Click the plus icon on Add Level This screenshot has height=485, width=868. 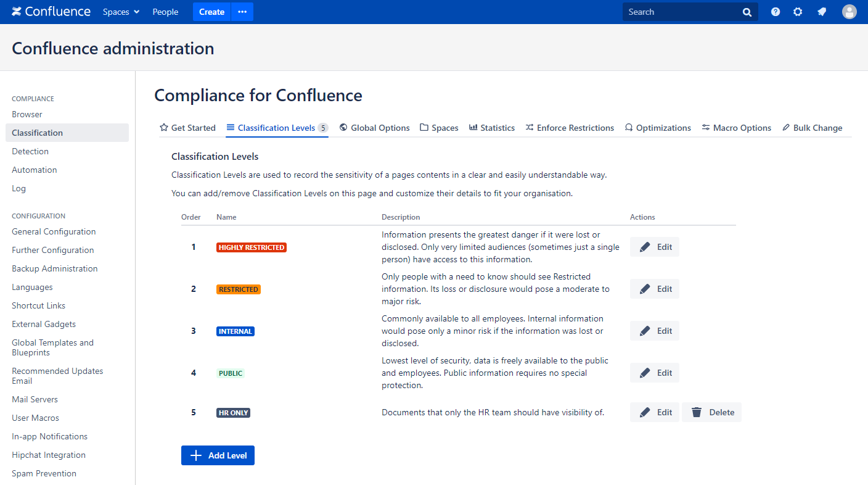(x=196, y=455)
